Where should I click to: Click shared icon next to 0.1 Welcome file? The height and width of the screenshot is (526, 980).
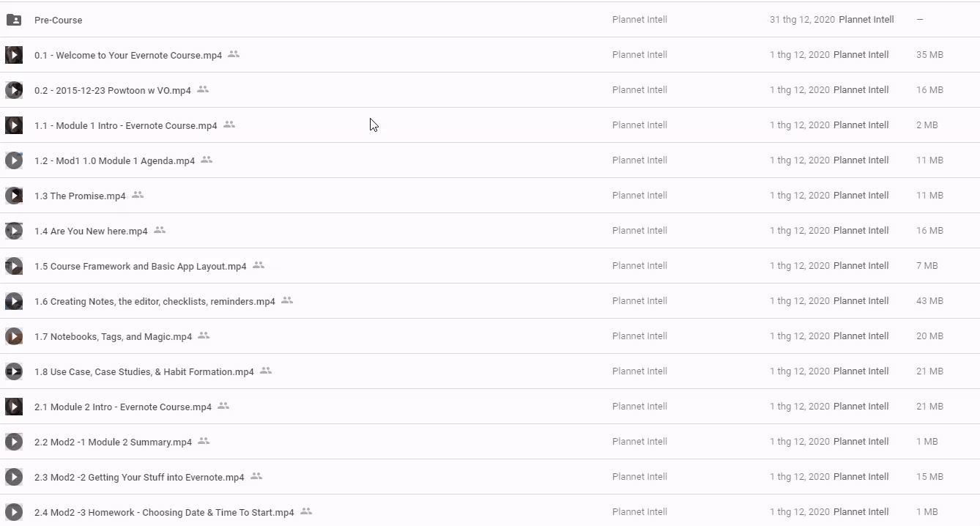click(x=234, y=54)
